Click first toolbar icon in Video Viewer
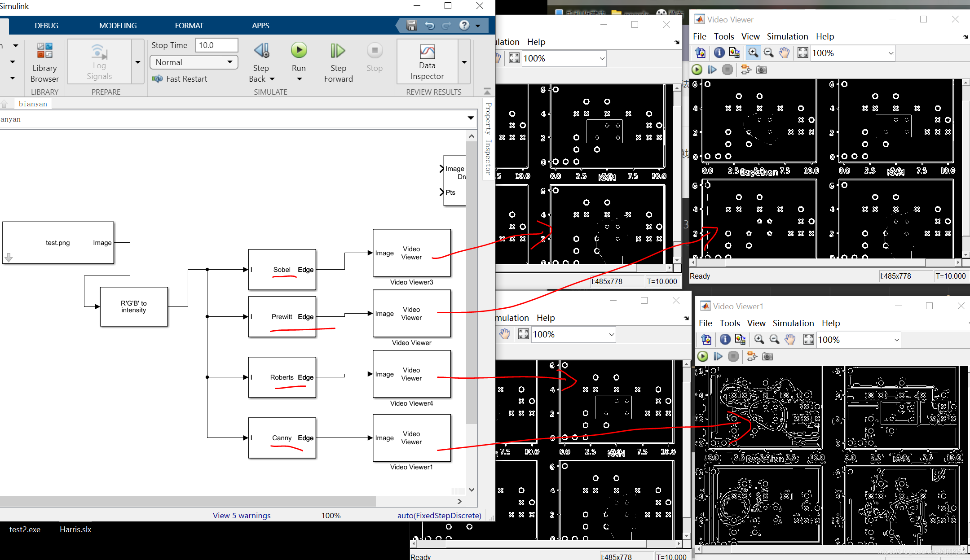 click(x=700, y=53)
